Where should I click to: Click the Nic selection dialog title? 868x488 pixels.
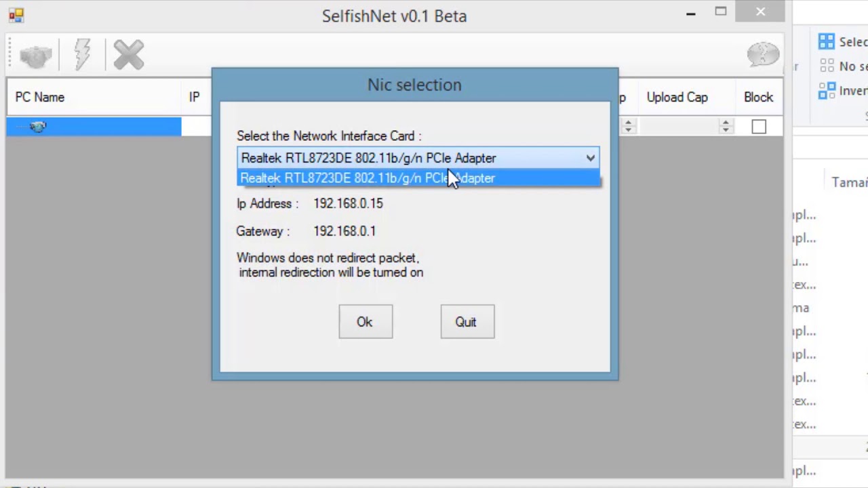click(414, 85)
